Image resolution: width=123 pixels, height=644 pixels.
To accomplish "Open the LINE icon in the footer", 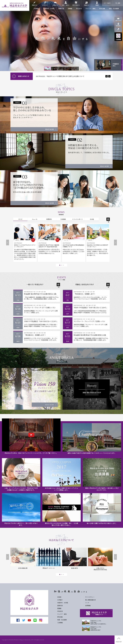I will click(x=35, y=620).
